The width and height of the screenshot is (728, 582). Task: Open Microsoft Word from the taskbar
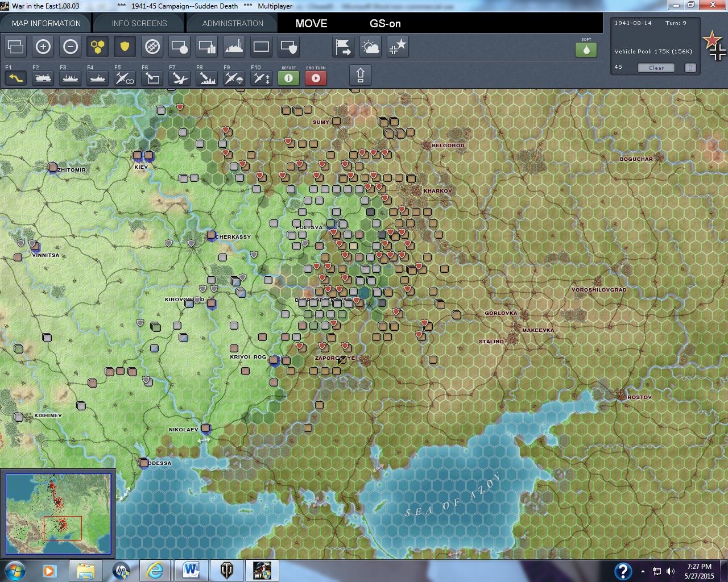(x=190, y=571)
